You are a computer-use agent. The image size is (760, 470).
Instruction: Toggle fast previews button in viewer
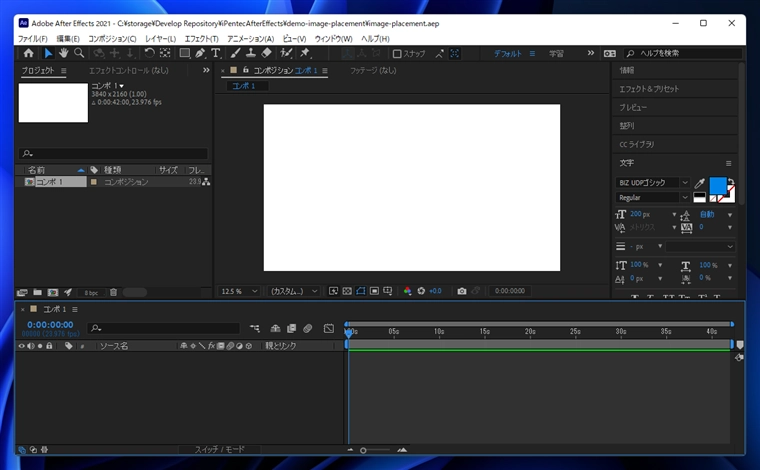pyautogui.click(x=333, y=291)
